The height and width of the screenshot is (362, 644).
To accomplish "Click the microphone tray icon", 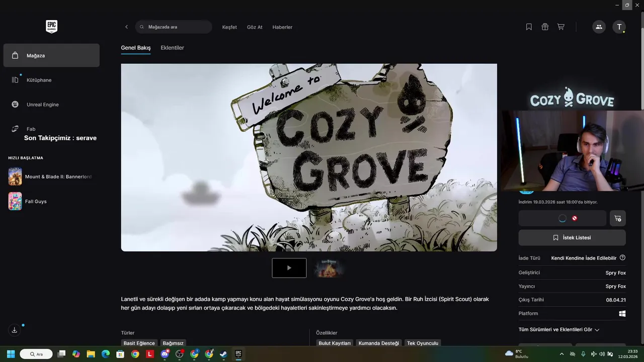I will tap(583, 354).
